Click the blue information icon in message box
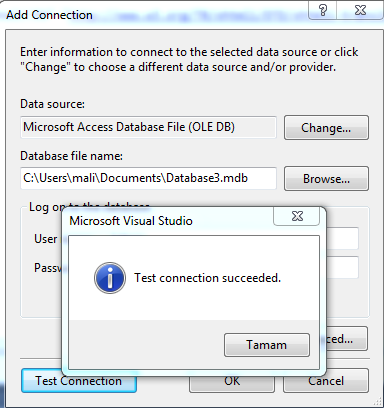Image resolution: width=384 pixels, height=408 pixels. [110, 278]
